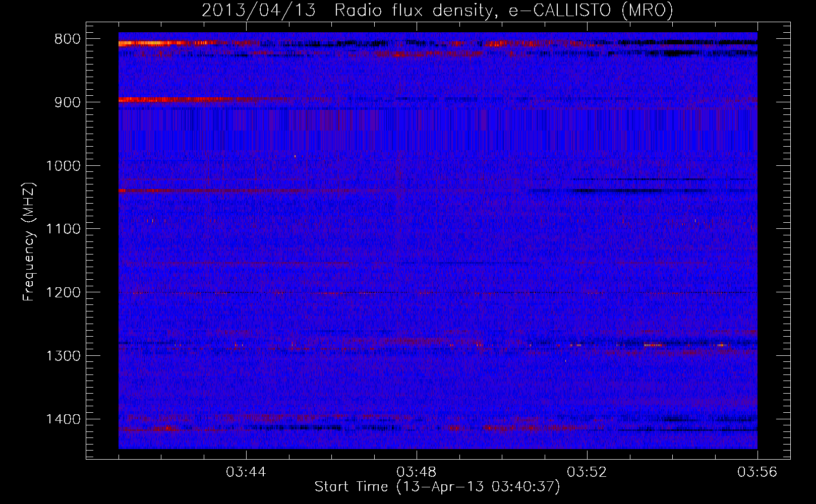Select the 1100 frequency tick label
Screen dimensions: 816x504
[x=63, y=229]
